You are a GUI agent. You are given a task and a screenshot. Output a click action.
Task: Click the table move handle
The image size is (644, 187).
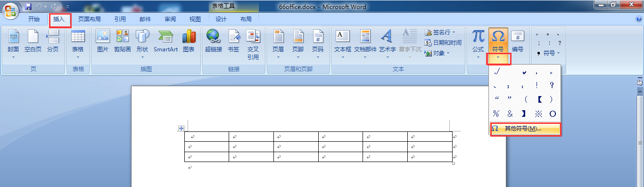point(181,128)
